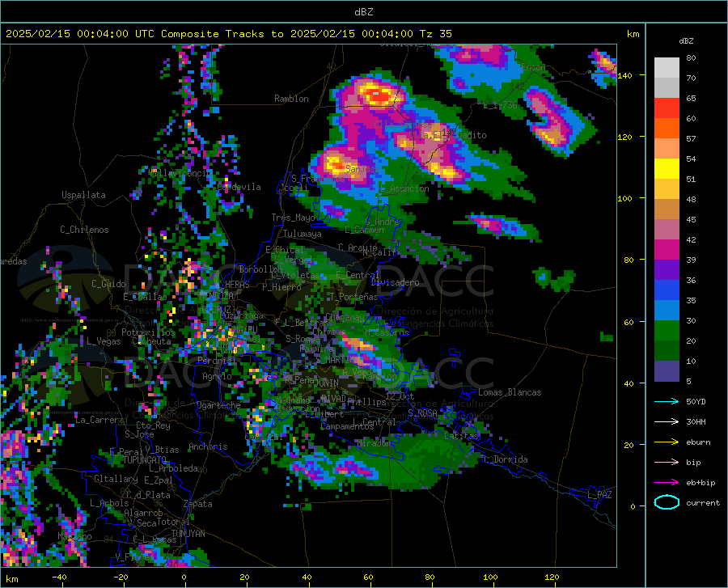
Task: Select the purple dBZ scale swatch
Action: 667,270
